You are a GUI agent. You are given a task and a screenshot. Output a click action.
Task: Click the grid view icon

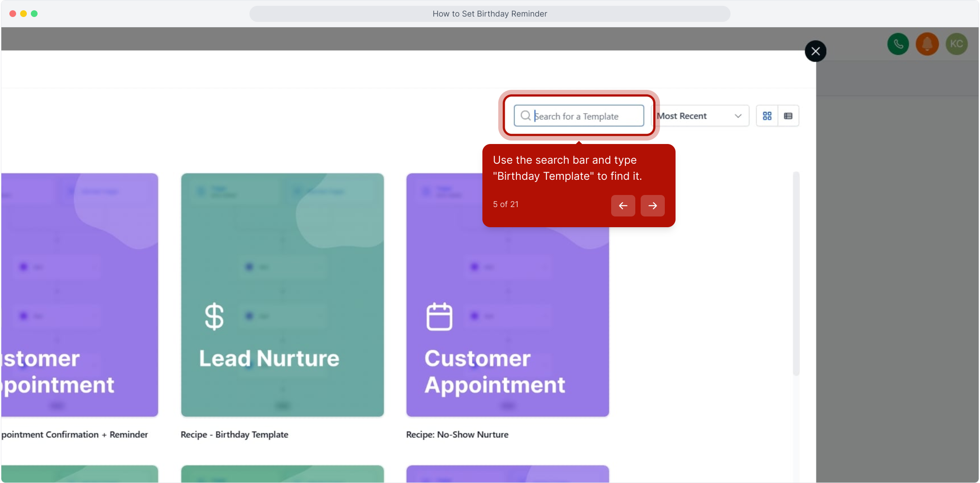coord(767,116)
